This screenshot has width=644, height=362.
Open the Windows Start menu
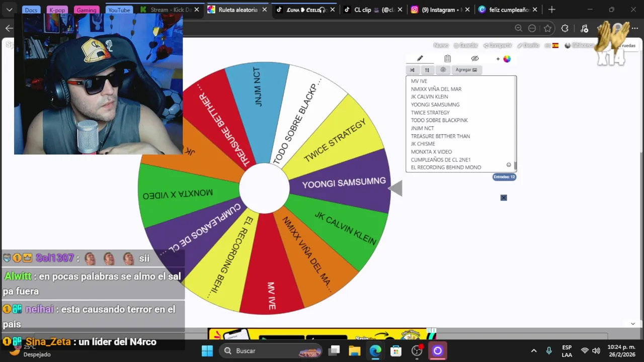(x=207, y=350)
